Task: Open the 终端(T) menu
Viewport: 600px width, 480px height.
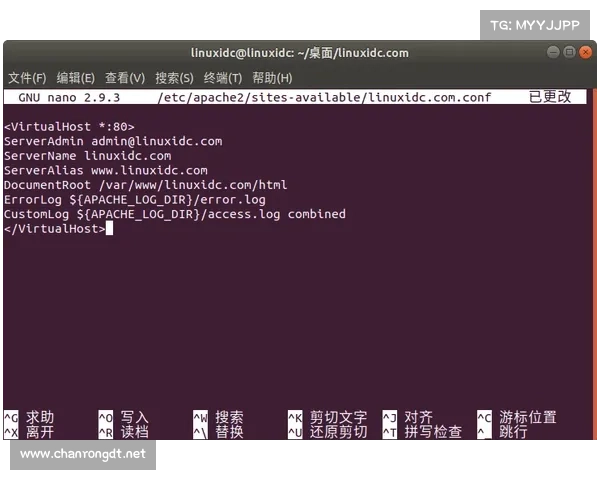Action: 223,78
